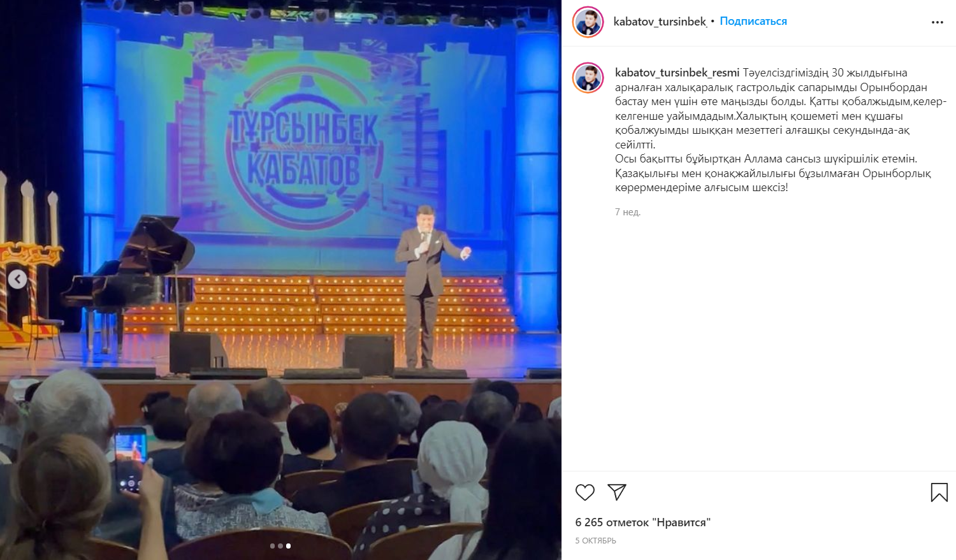Save the post with the bookmark icon
This screenshot has height=560, width=956.
[x=939, y=492]
